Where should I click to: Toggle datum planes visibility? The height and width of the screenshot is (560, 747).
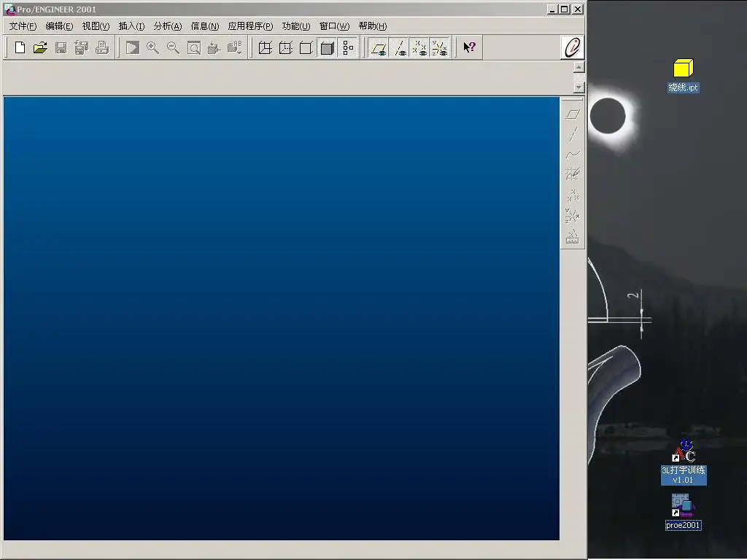tap(379, 48)
